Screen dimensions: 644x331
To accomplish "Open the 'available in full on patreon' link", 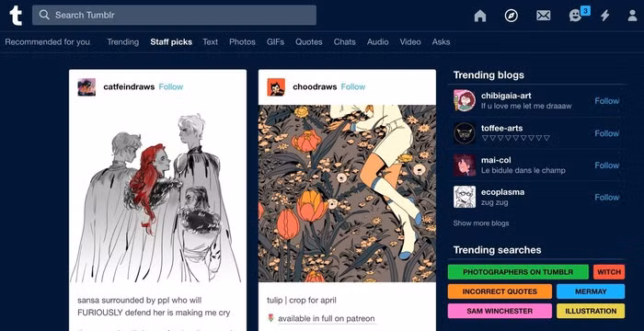I will pos(326,319).
